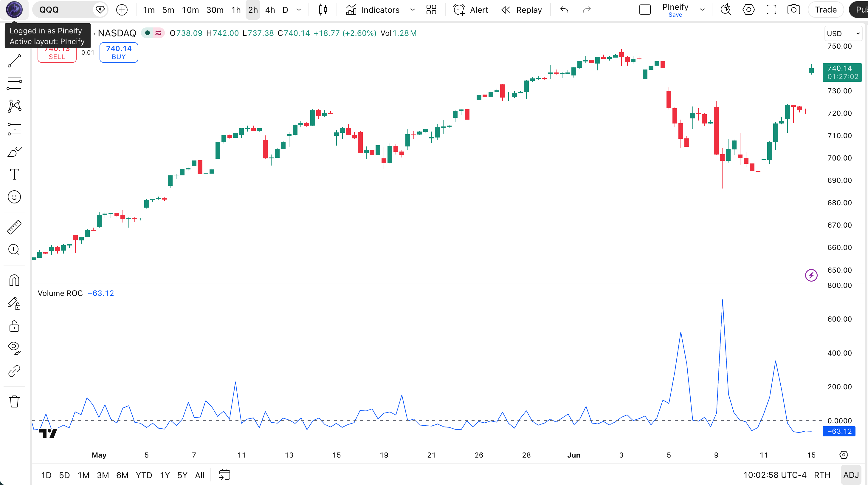Open the layout setup square icon
The image size is (868, 485).
(645, 10)
